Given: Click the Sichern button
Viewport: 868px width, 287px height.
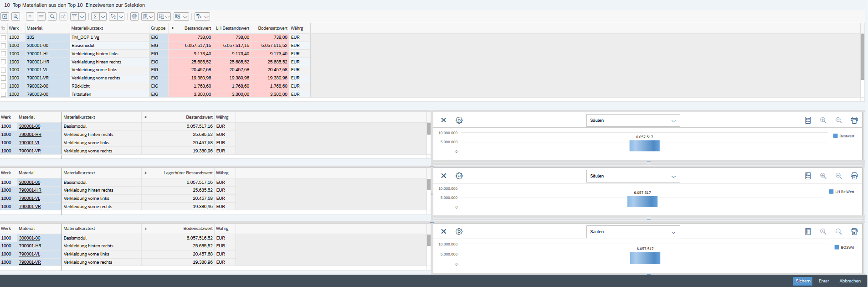Looking at the screenshot, I should [802, 281].
